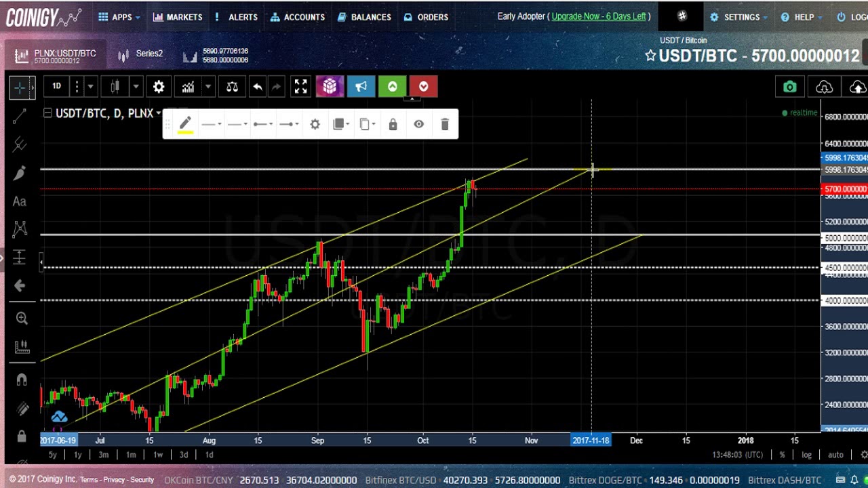Screen dimensions: 868x488
Task: Open the MARKETS menu
Action: point(177,17)
